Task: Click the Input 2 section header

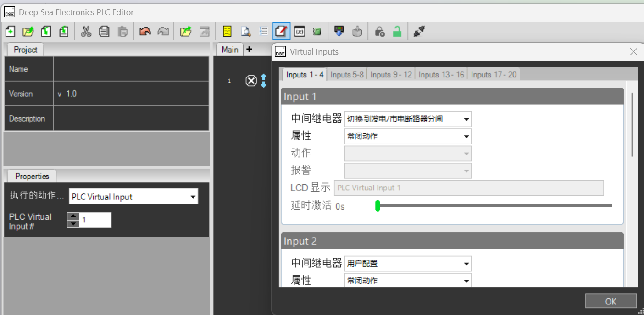Action: click(452, 241)
